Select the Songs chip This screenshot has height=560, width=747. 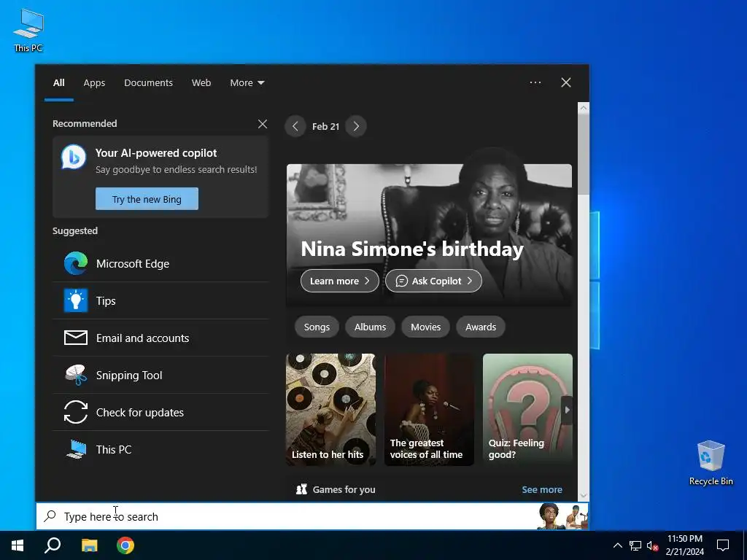[317, 327]
